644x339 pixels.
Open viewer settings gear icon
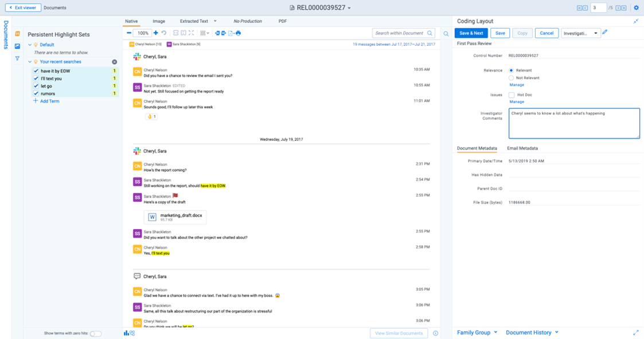[636, 8]
